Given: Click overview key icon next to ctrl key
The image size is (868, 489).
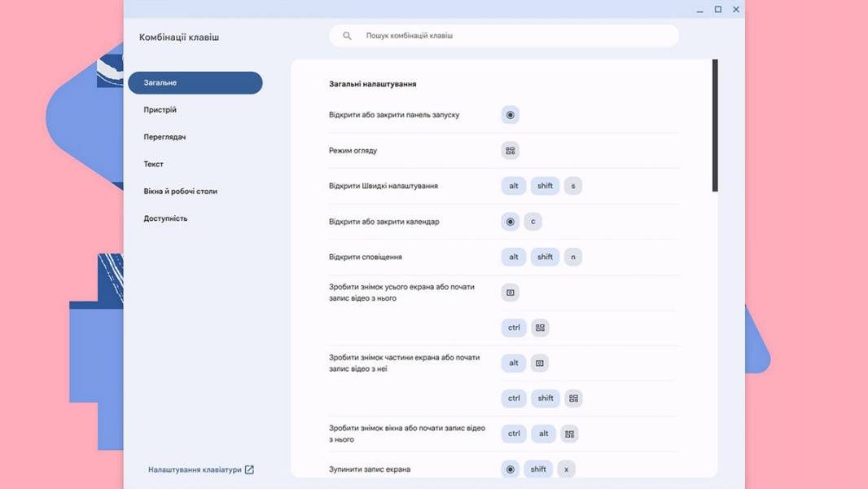Looking at the screenshot, I should 541,328.
